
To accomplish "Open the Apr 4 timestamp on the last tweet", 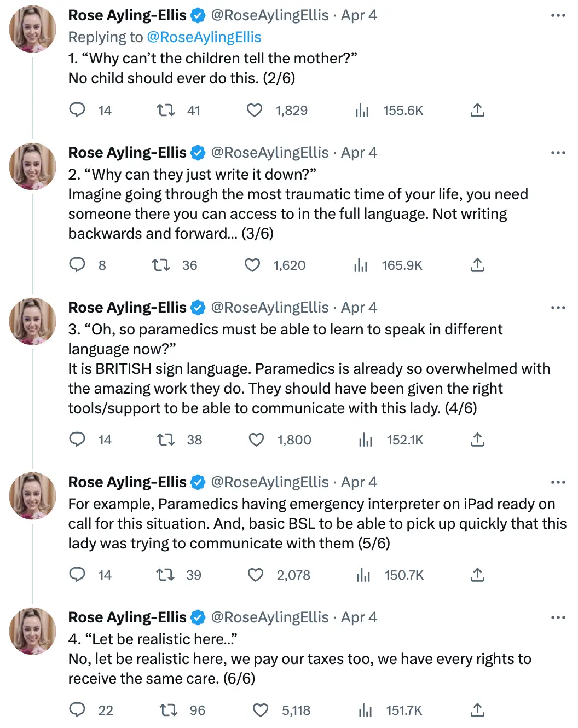I will coord(358,617).
